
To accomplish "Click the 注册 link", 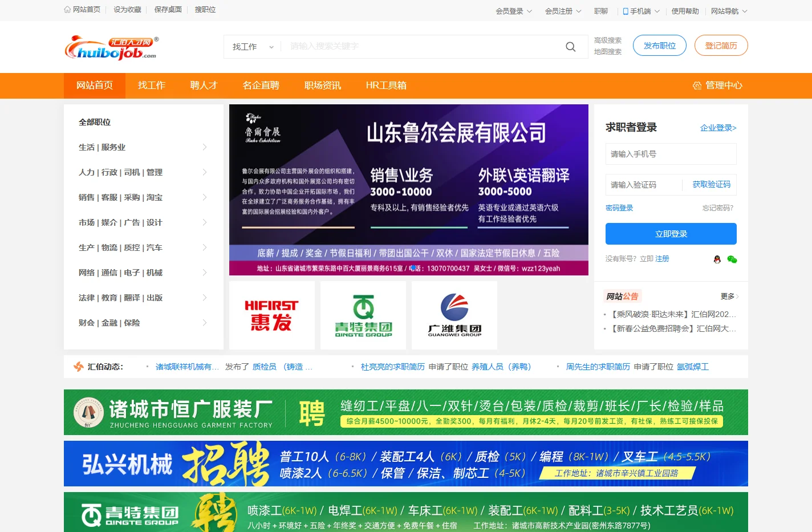I will (662, 259).
